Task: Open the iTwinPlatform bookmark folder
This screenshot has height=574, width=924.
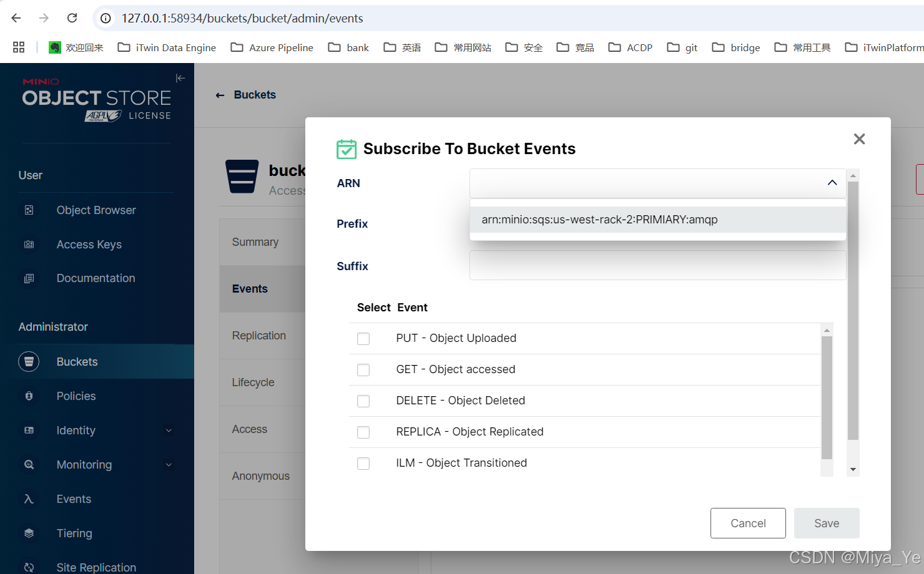Action: [884, 47]
